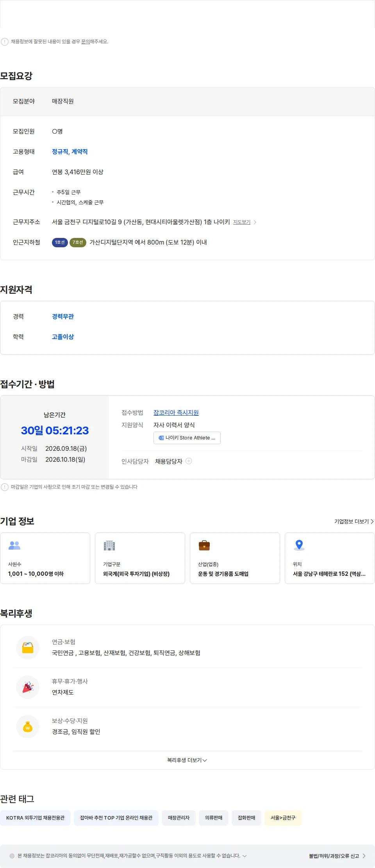Select the 의류판매 tag
375x868 pixels.
[214, 818]
